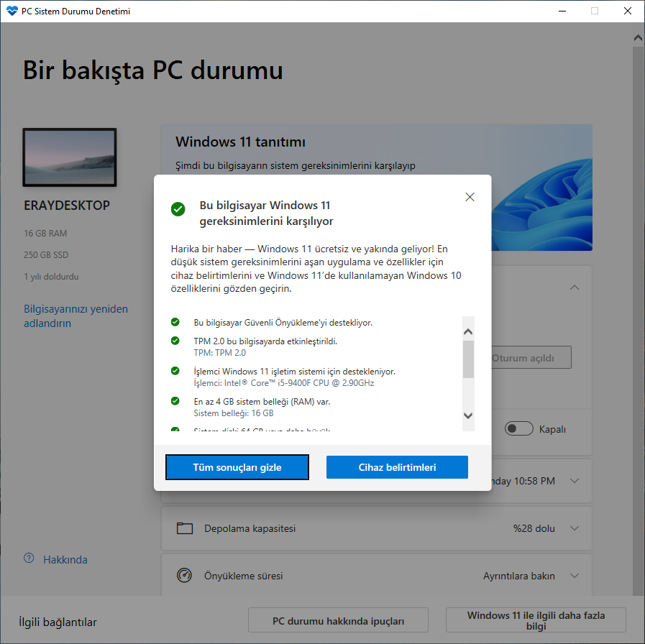Collapse the expanded section with up chevron

(x=575, y=287)
